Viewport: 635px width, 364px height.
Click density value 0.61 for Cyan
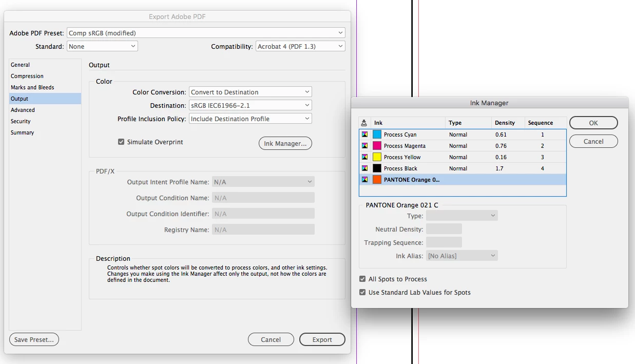501,135
